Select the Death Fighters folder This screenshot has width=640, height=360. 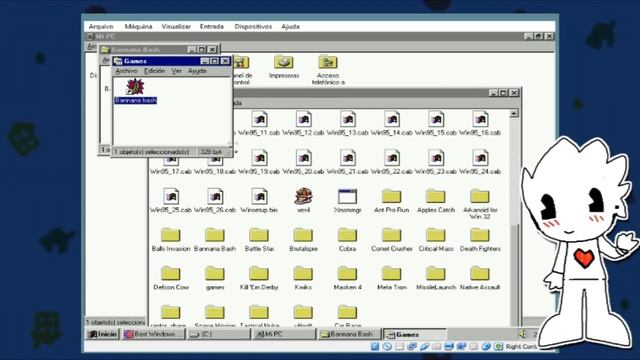click(480, 235)
